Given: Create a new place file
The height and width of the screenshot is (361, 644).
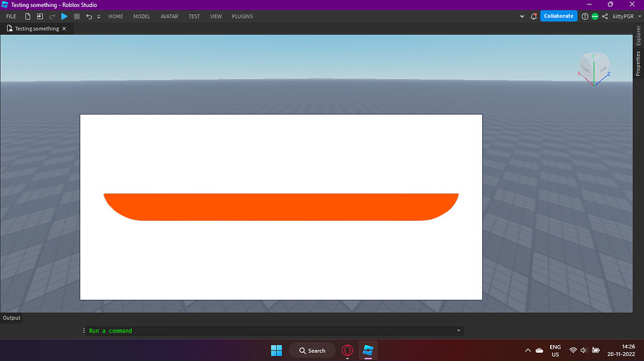Looking at the screenshot, I should pyautogui.click(x=28, y=16).
